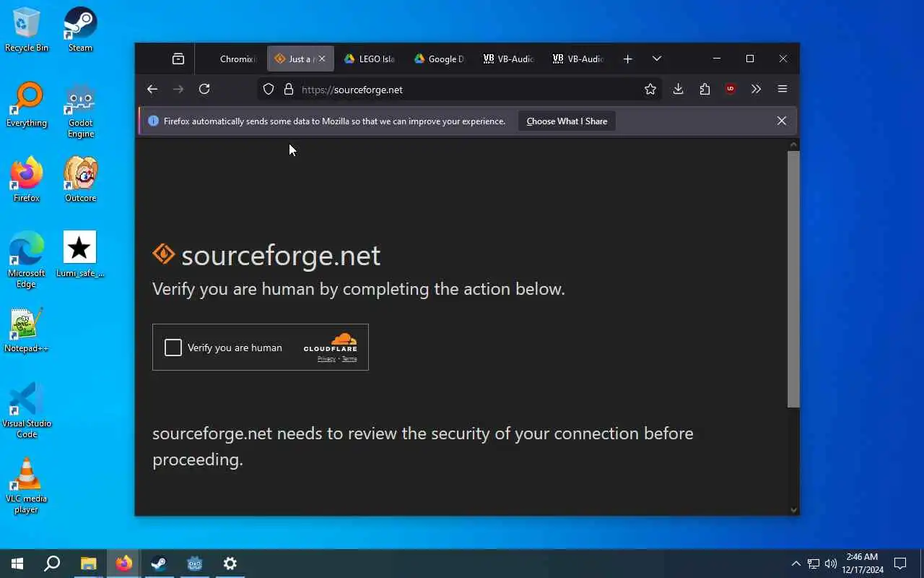Viewport: 924px width, 578px height.
Task: Switch to second VB-Audio tab
Action: 577,59
